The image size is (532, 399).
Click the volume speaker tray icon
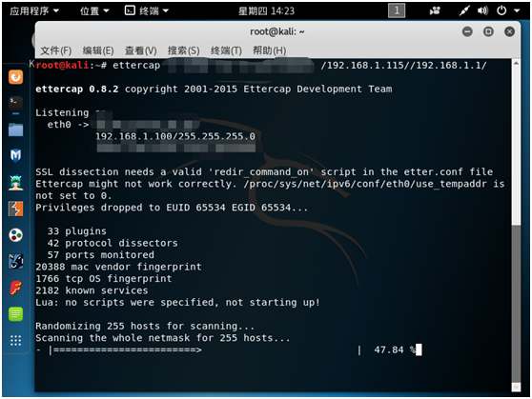(482, 10)
